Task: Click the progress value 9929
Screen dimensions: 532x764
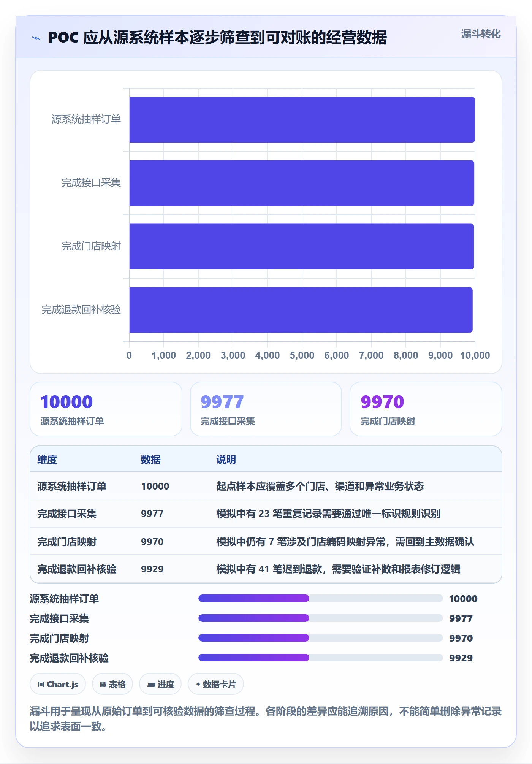Action: pos(461,658)
